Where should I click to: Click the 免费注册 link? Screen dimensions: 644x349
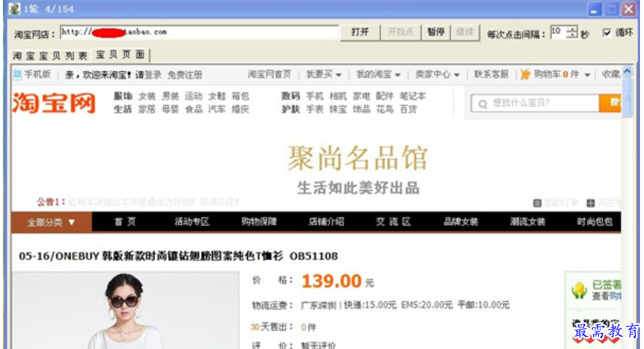(185, 75)
